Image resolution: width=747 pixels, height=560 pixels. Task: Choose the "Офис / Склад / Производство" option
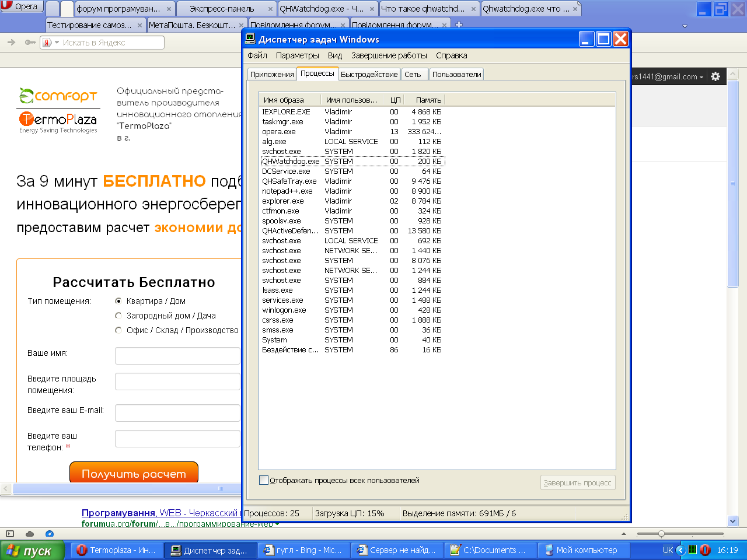(118, 330)
